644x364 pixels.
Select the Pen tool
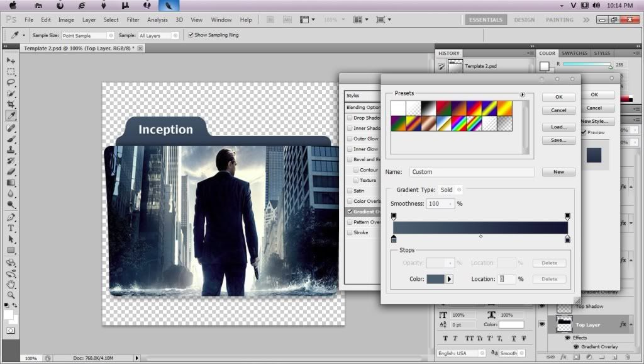click(11, 217)
